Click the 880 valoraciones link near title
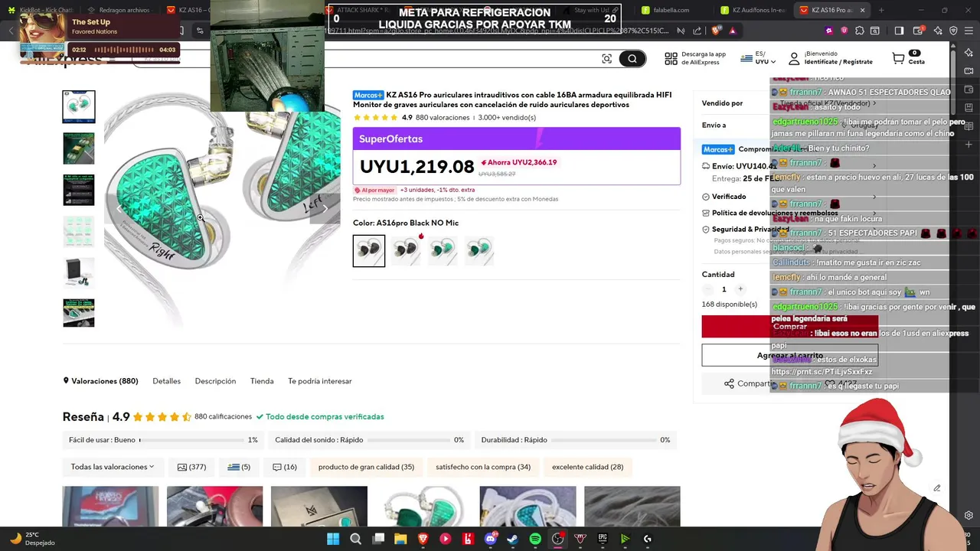Image resolution: width=980 pixels, height=551 pixels. point(443,118)
